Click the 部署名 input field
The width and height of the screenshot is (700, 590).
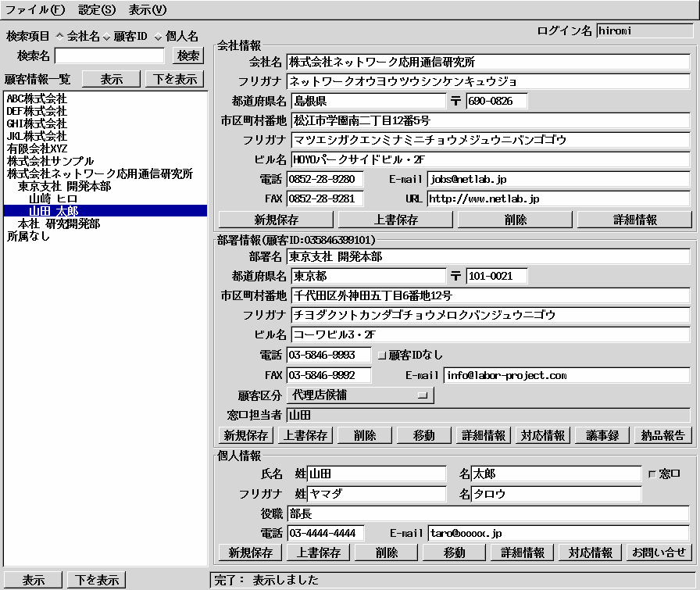488,256
